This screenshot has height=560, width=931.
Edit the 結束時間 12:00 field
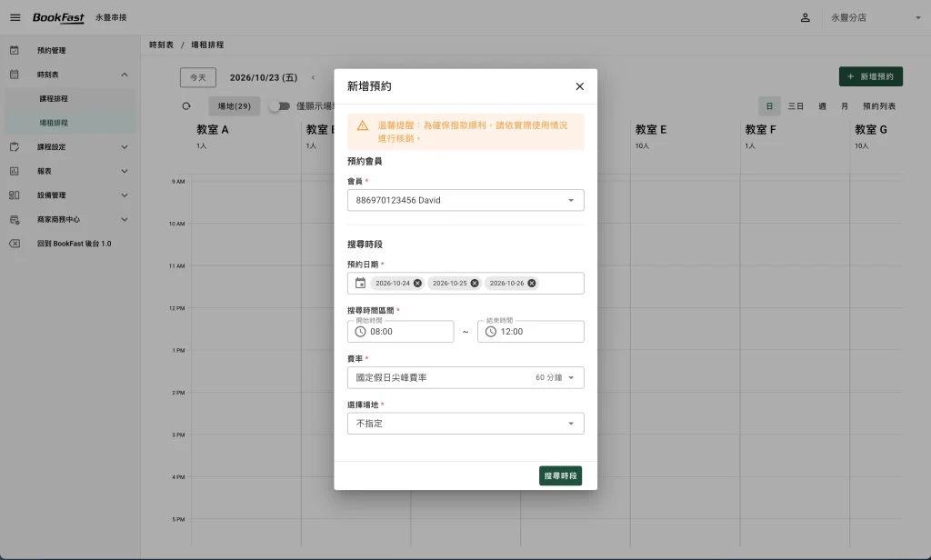(x=531, y=332)
